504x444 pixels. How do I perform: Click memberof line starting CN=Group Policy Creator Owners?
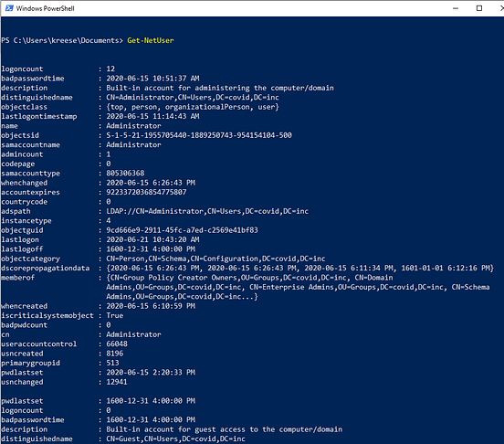click(249, 278)
